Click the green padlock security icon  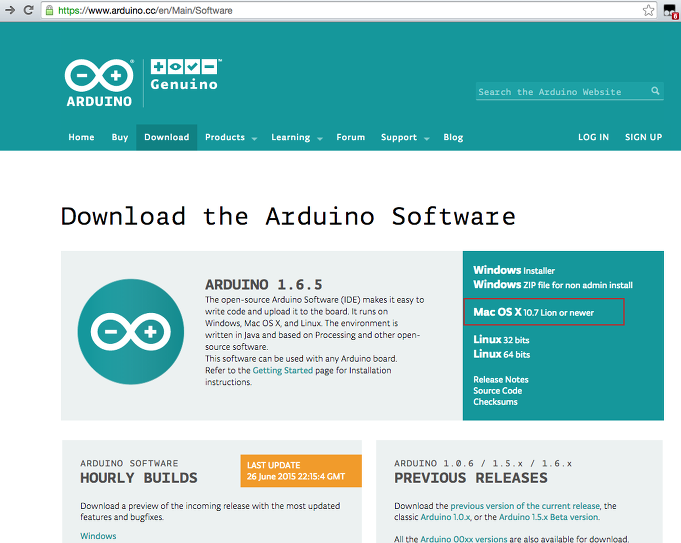50,10
